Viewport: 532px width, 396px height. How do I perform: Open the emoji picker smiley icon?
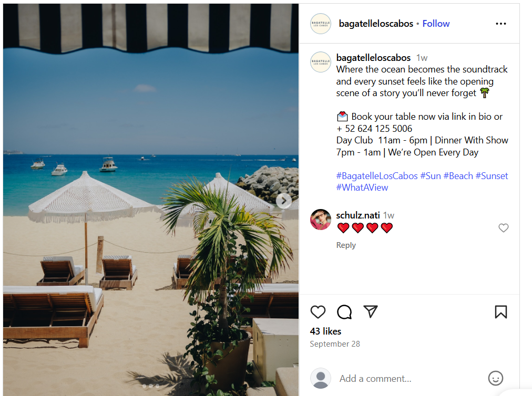[x=495, y=378]
